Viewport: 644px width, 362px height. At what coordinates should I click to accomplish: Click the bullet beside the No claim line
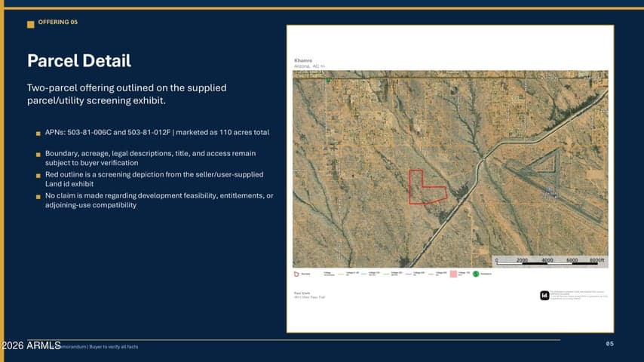38,197
